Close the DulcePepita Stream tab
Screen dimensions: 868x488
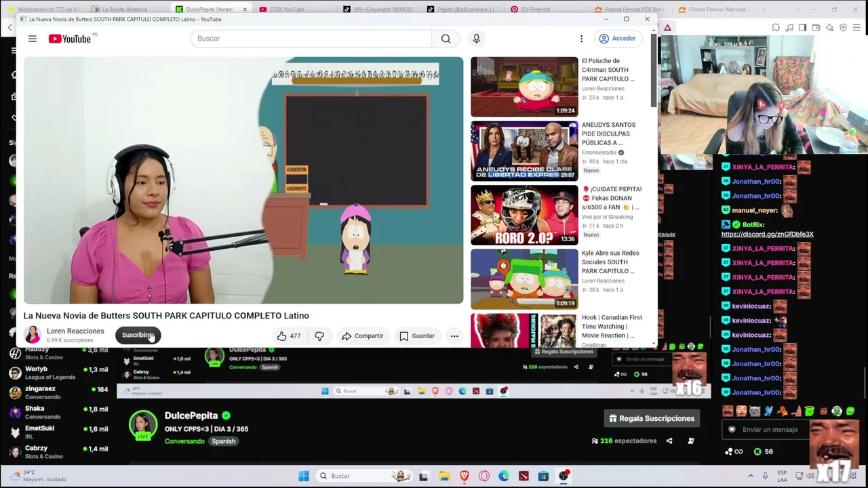coord(245,9)
